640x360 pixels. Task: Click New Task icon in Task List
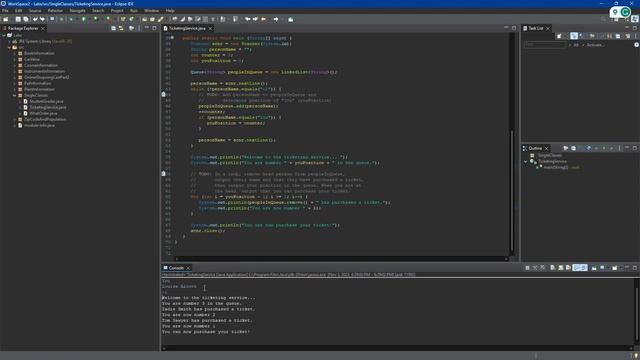point(559,36)
